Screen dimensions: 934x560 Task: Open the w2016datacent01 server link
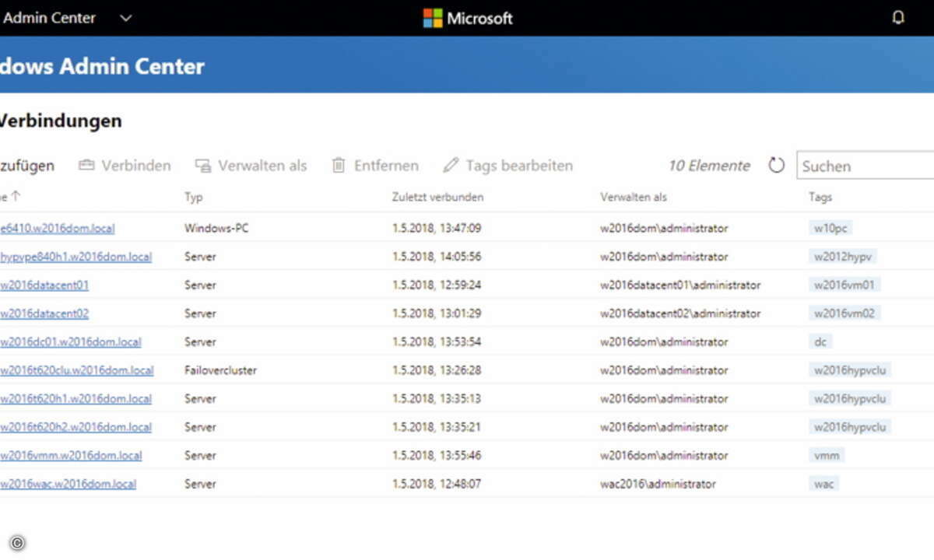tap(44, 285)
